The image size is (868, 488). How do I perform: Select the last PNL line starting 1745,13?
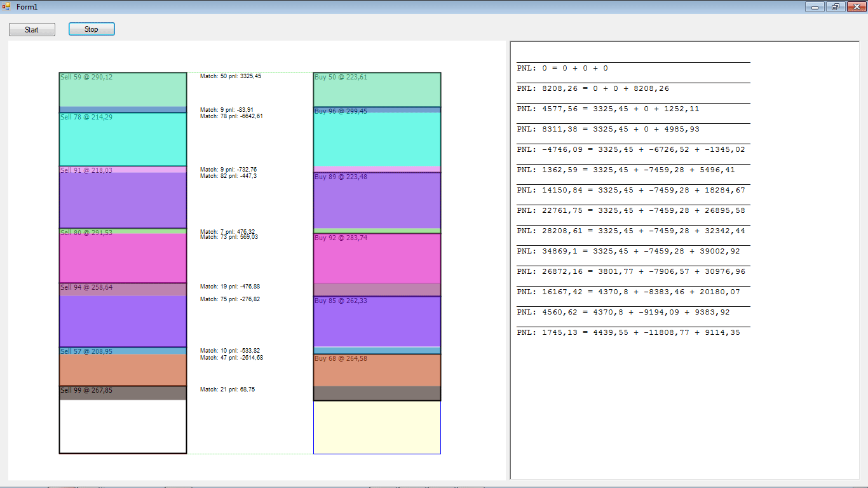click(x=628, y=332)
